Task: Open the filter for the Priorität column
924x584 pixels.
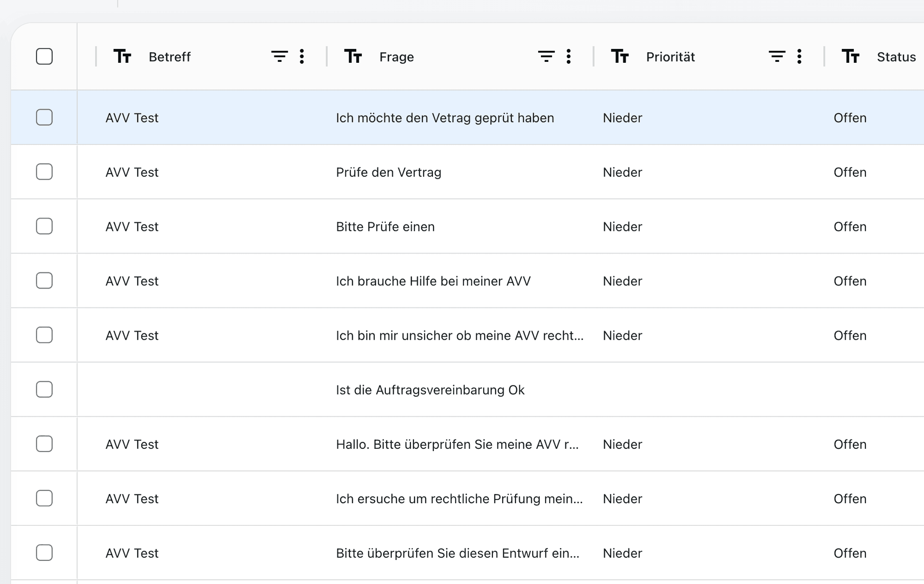Action: click(x=777, y=56)
